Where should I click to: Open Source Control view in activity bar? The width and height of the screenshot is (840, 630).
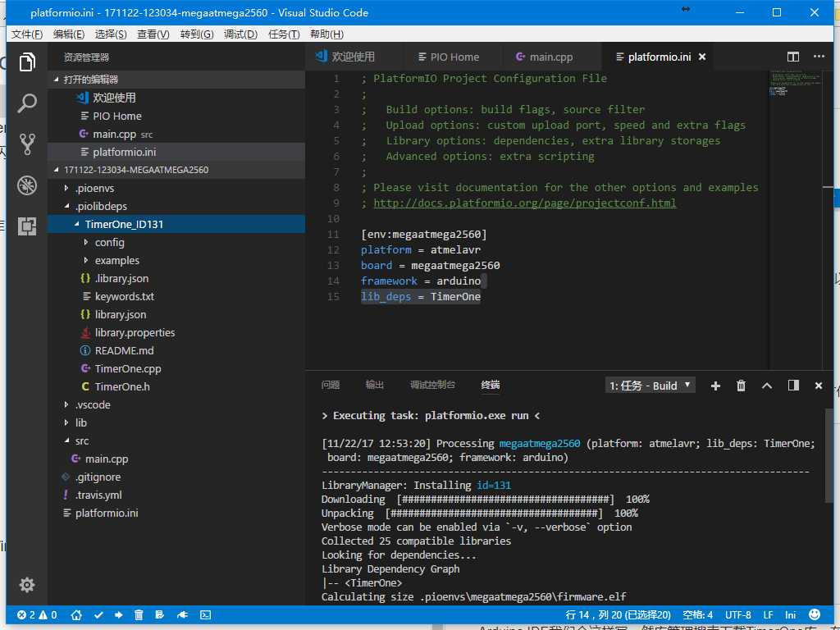point(27,144)
